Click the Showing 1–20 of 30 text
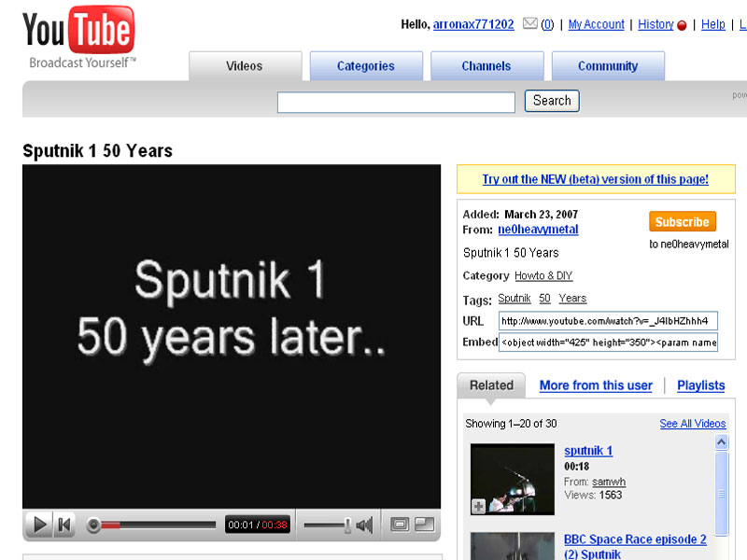The width and height of the screenshot is (747, 560). tap(511, 424)
